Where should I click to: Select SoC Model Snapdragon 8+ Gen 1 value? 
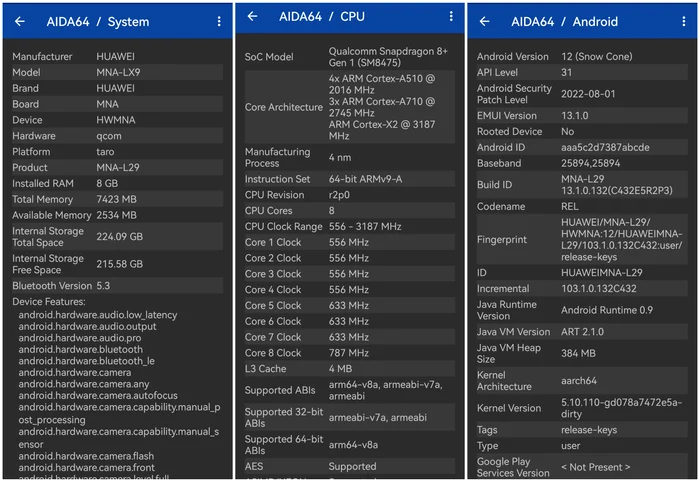388,57
